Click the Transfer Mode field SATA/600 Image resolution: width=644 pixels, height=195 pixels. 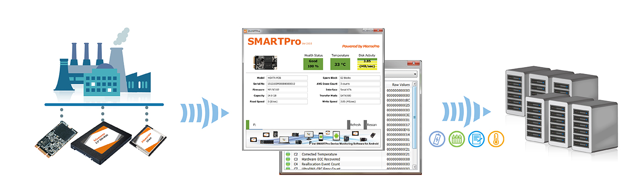click(x=360, y=96)
